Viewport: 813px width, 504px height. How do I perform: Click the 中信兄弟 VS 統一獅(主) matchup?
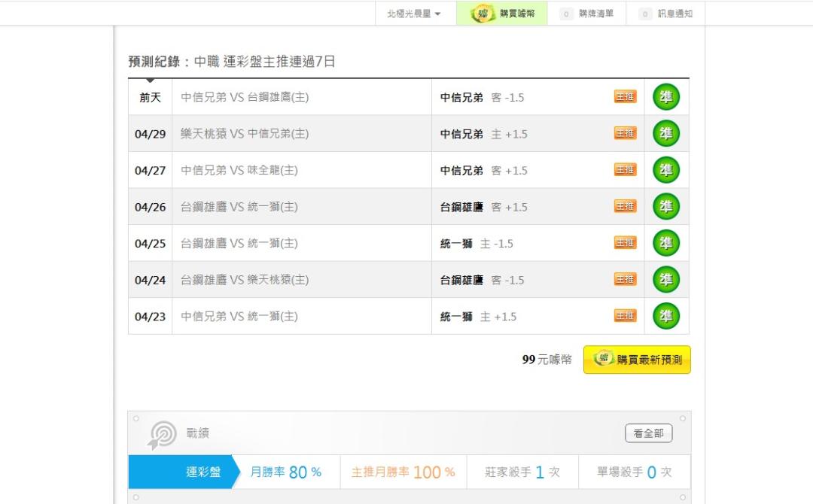pyautogui.click(x=239, y=316)
